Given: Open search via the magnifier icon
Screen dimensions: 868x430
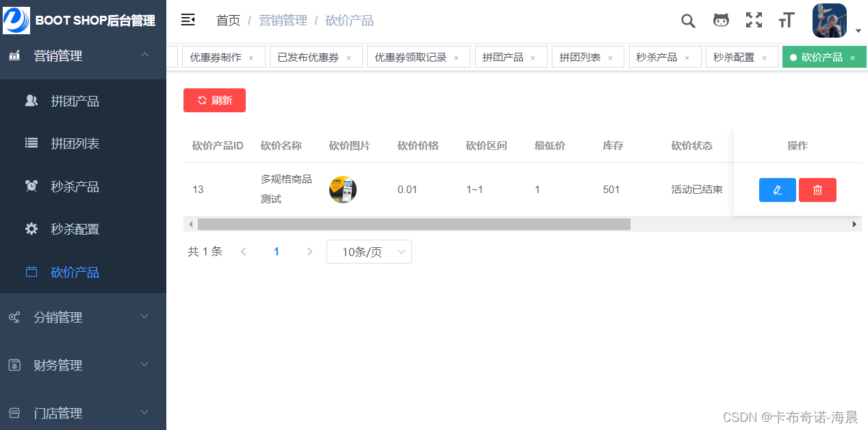Looking at the screenshot, I should [x=687, y=21].
